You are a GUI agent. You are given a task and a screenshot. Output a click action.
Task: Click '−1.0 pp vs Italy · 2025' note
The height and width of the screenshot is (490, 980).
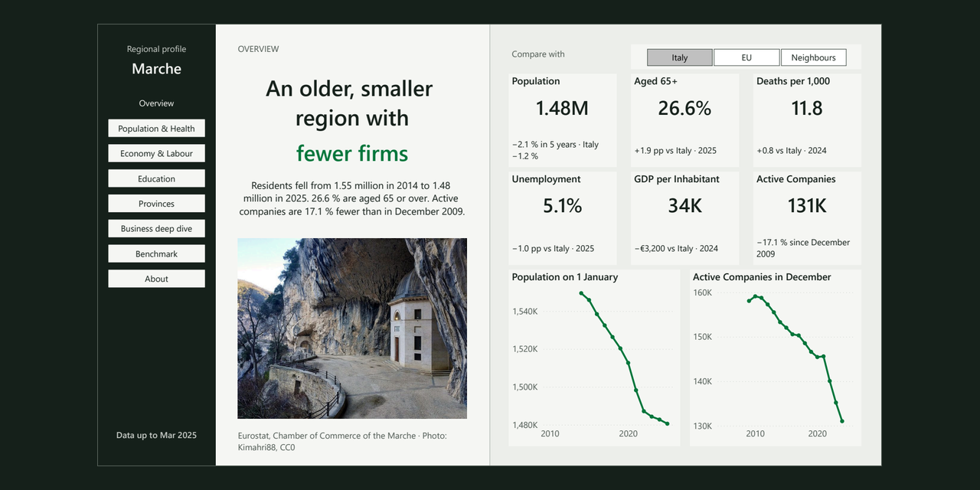click(x=554, y=249)
